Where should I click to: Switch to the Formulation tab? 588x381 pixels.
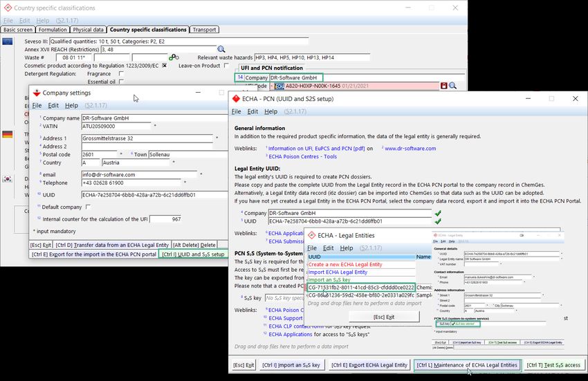click(53, 30)
